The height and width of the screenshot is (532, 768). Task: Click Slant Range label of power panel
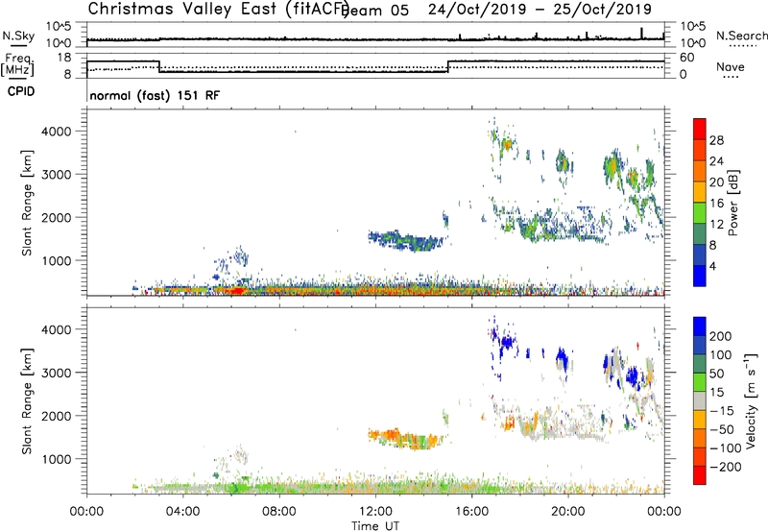pyautogui.click(x=27, y=203)
